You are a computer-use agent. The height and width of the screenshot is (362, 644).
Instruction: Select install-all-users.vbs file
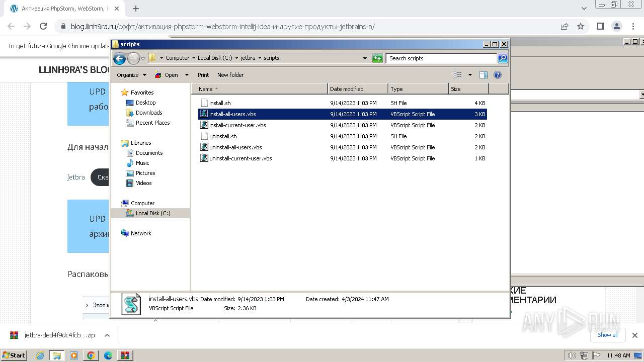[343, 114]
